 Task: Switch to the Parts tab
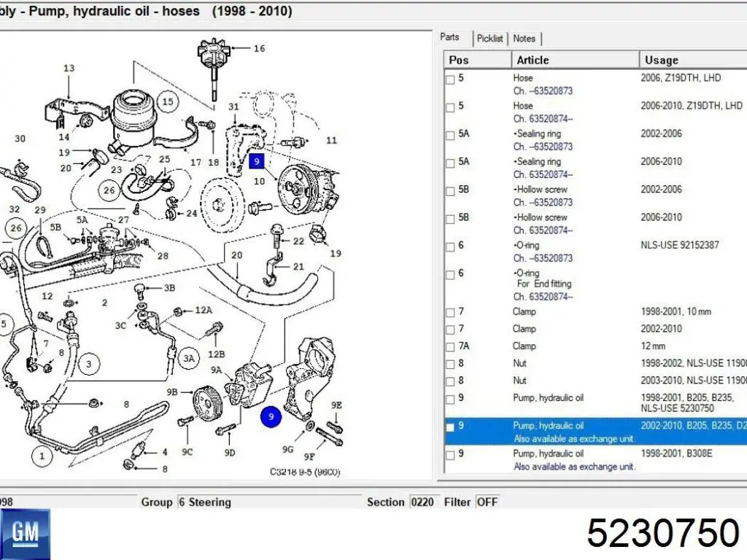(449, 37)
